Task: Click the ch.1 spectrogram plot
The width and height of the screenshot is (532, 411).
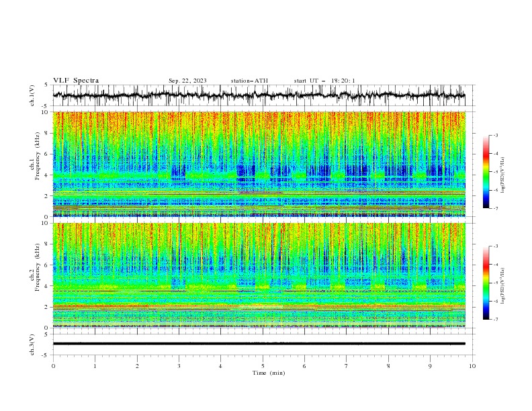Action: 259,164
